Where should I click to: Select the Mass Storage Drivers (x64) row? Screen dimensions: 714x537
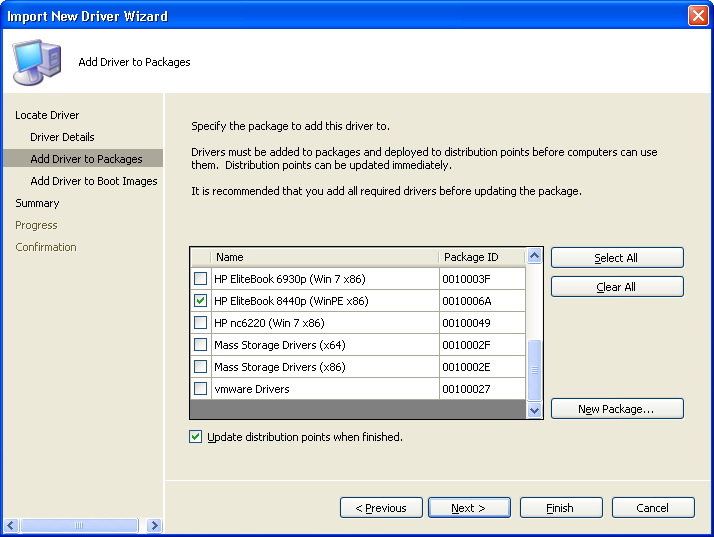point(358,345)
